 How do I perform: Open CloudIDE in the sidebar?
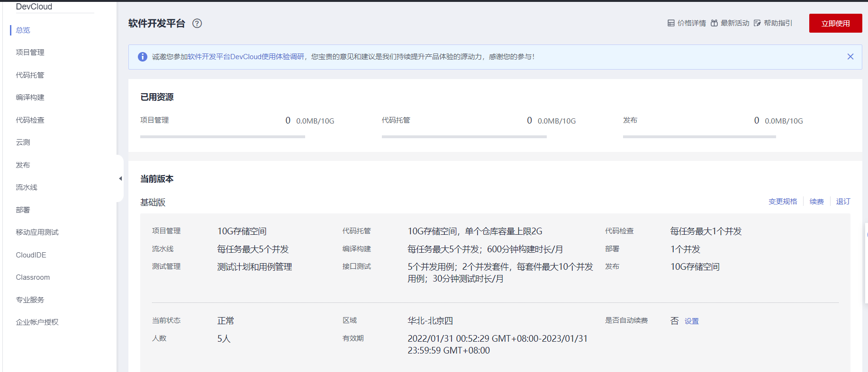click(31, 255)
